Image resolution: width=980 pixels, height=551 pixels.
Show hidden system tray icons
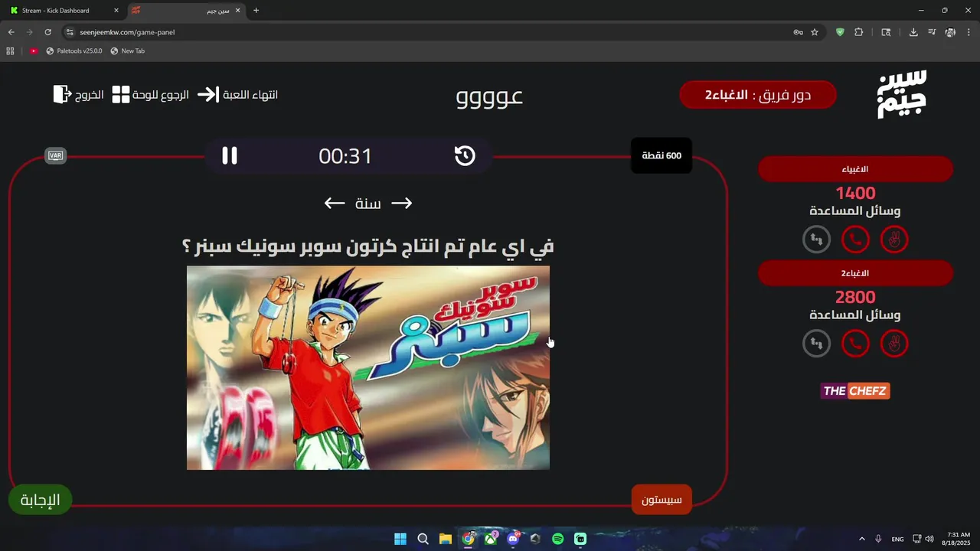pos(862,539)
